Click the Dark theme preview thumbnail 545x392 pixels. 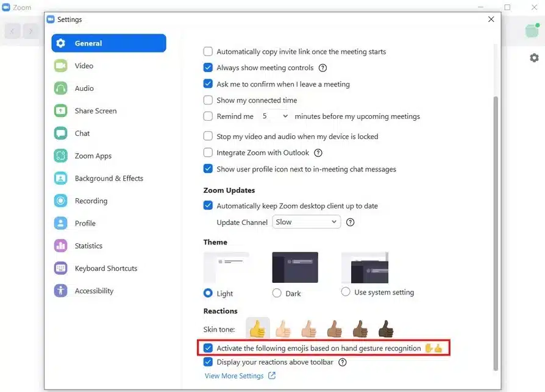[x=295, y=267]
